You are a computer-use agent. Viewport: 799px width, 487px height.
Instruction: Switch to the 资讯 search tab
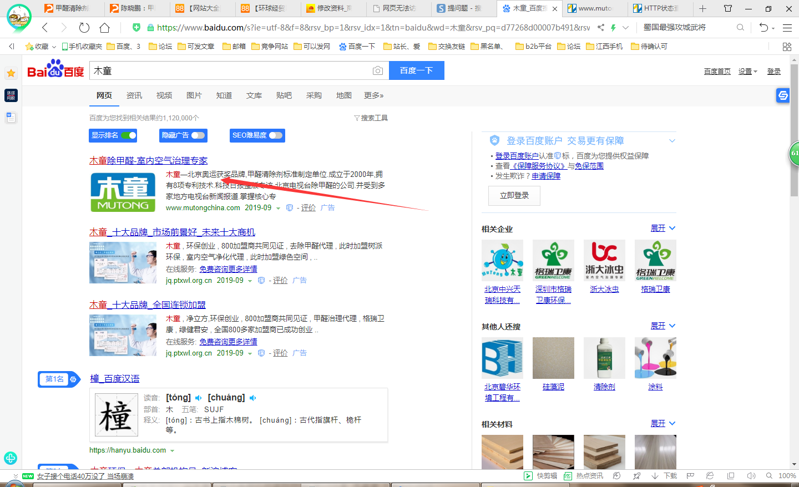[134, 95]
